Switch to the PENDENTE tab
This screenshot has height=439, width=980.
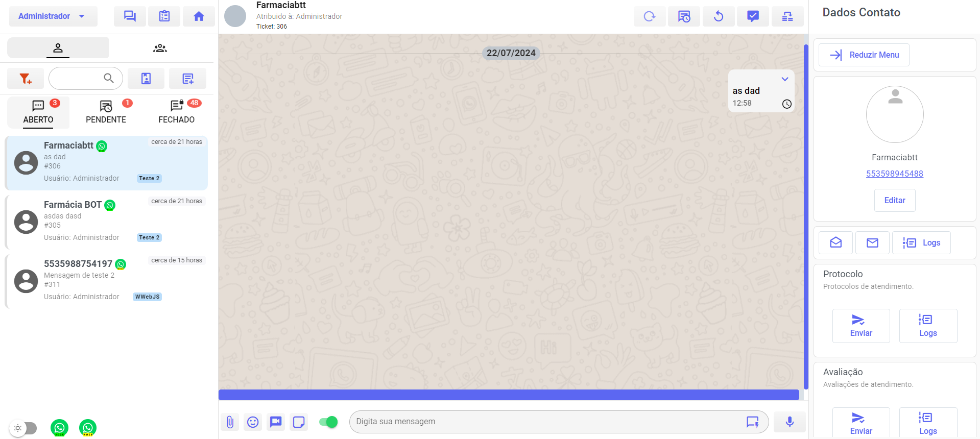point(106,112)
